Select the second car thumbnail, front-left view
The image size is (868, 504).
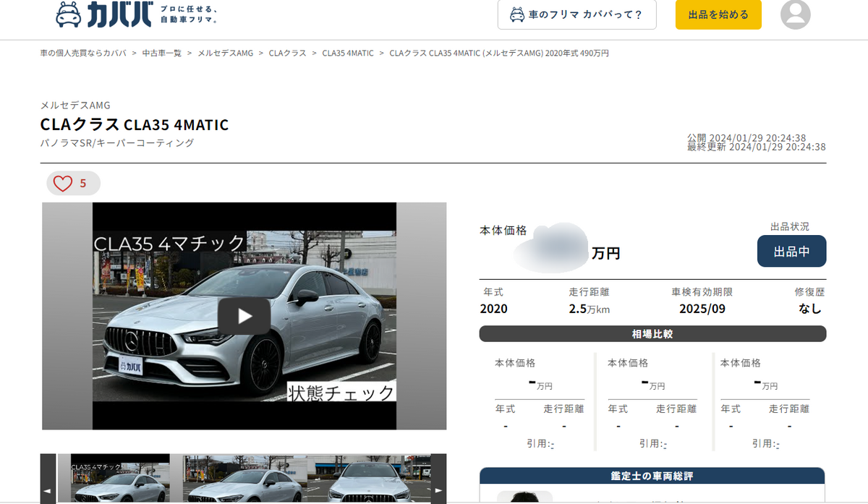click(244, 478)
